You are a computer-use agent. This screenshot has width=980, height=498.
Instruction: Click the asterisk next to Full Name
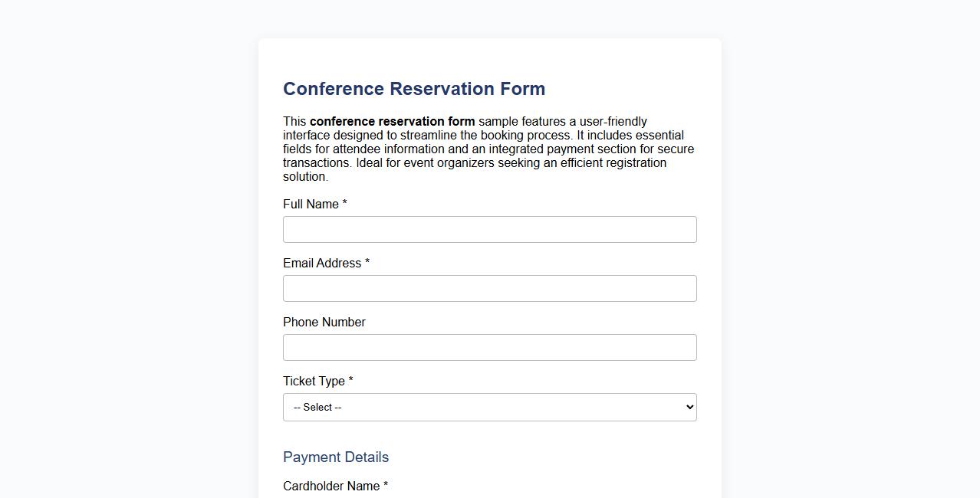click(344, 203)
